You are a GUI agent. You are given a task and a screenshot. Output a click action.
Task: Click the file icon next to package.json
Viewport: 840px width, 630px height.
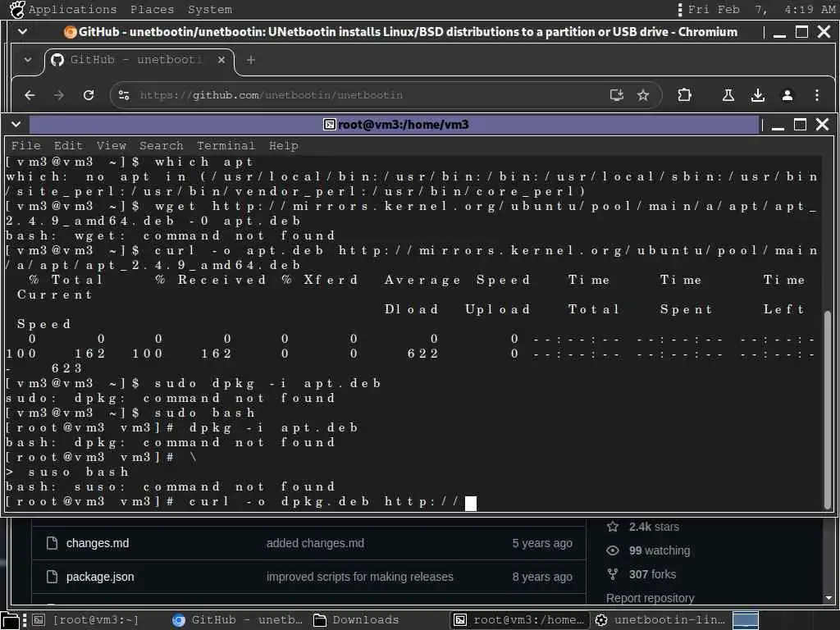(x=52, y=577)
